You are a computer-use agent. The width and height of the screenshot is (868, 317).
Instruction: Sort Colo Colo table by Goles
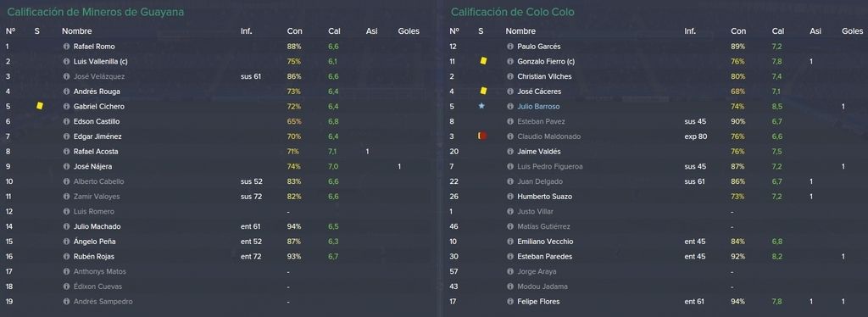coord(853,31)
